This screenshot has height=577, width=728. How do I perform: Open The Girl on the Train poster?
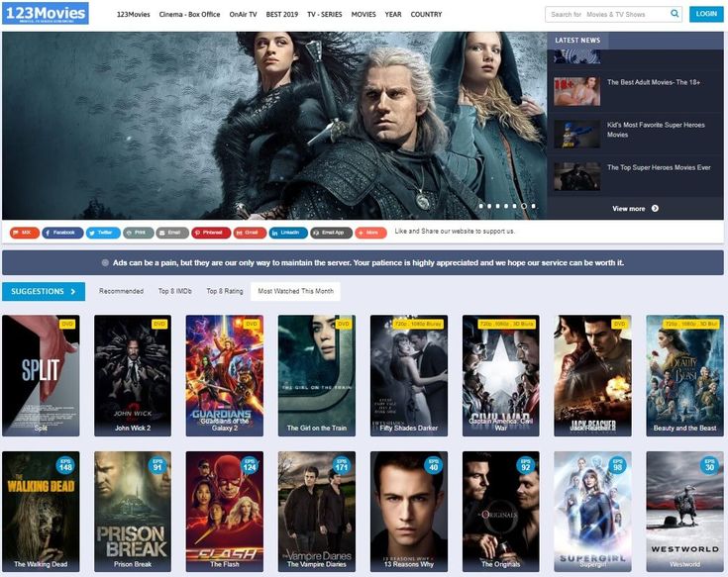tap(317, 375)
